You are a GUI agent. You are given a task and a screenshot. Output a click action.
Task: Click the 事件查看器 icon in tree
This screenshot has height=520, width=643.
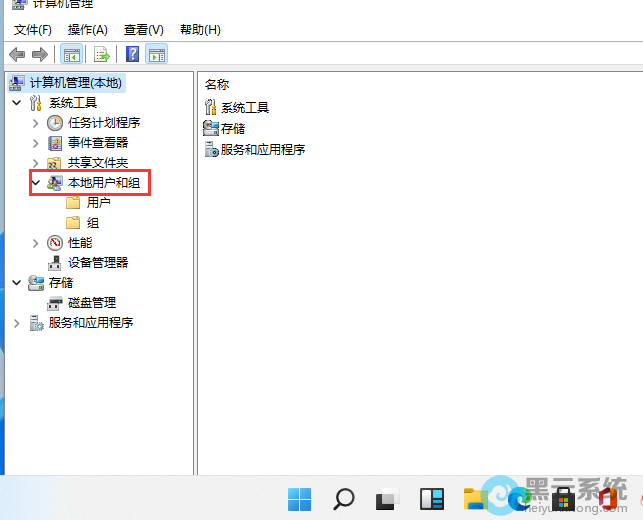click(x=55, y=143)
